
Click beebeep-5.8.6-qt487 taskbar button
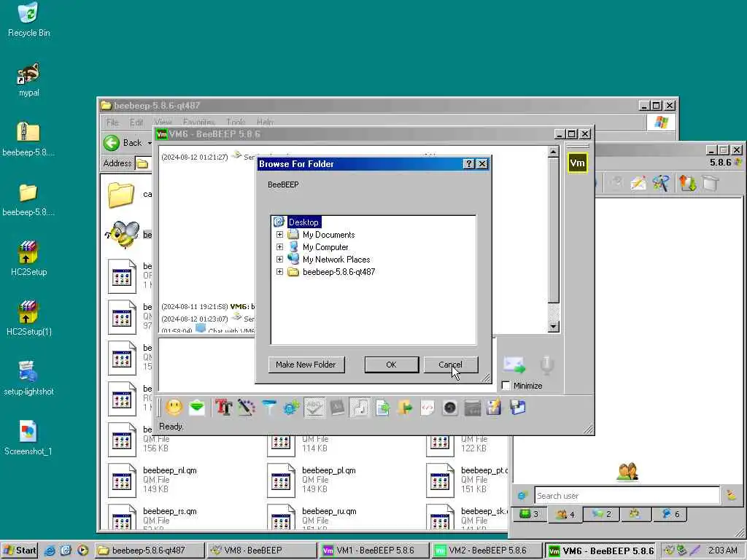pos(149,551)
